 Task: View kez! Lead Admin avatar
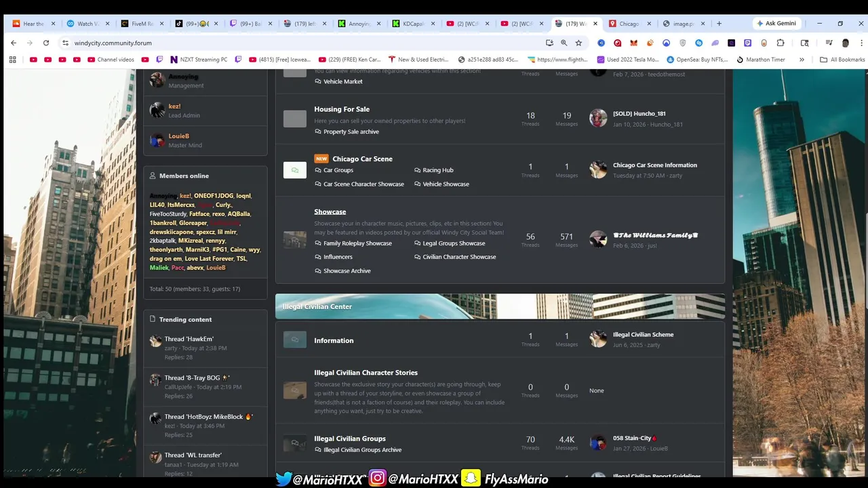[157, 110]
